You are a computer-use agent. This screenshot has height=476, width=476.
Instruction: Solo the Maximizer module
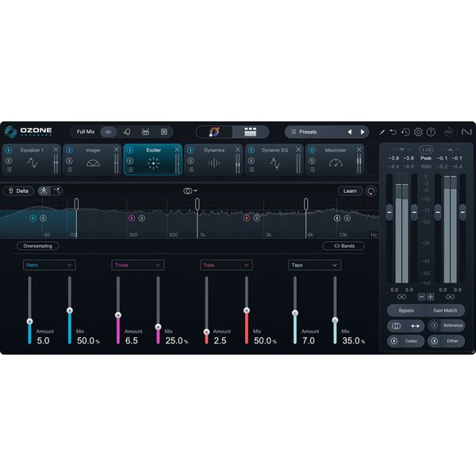[x=312, y=160]
